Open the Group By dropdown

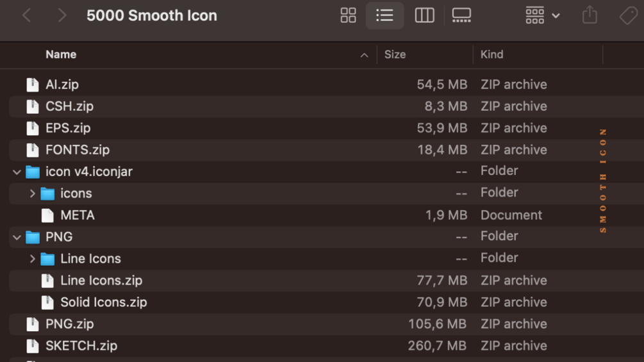(542, 15)
